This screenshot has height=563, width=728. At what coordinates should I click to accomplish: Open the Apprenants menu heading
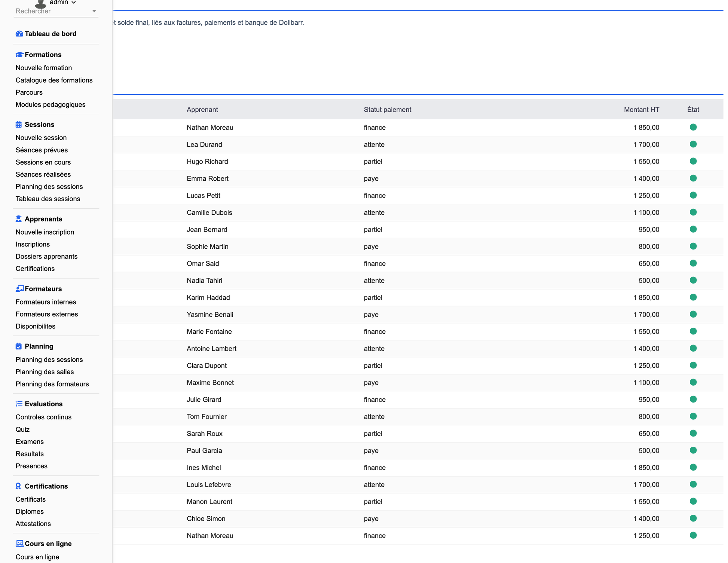tap(43, 219)
